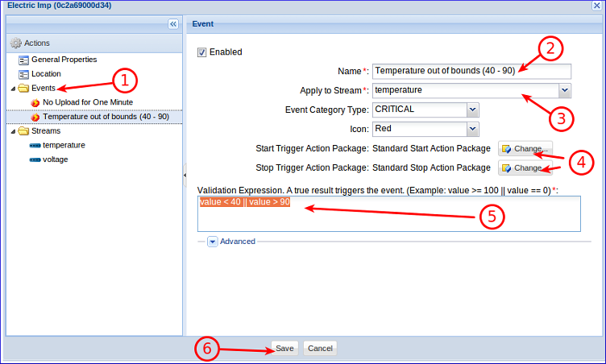Screen dimensions: 606x364
Task: Collapse the left panel with double-arrow icon
Action: click(x=172, y=24)
